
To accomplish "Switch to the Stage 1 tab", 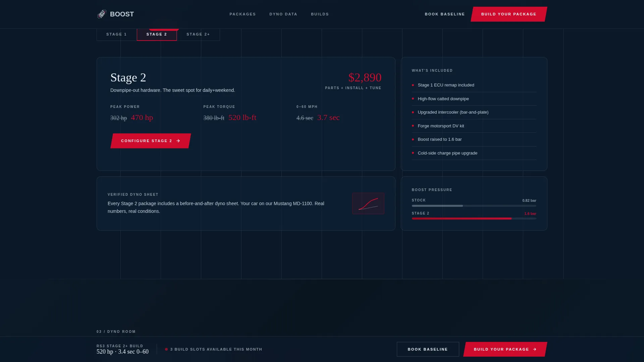I will pos(116,35).
